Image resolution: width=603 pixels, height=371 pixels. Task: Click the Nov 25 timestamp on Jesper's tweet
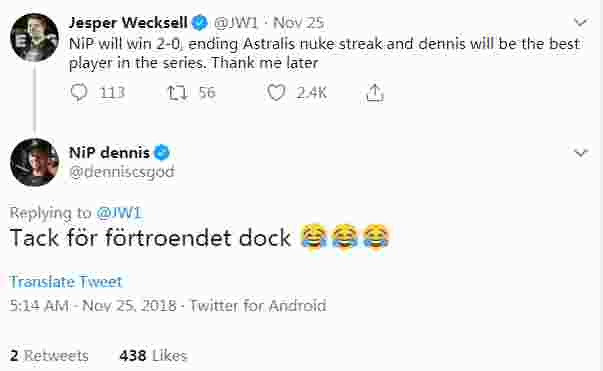(298, 23)
